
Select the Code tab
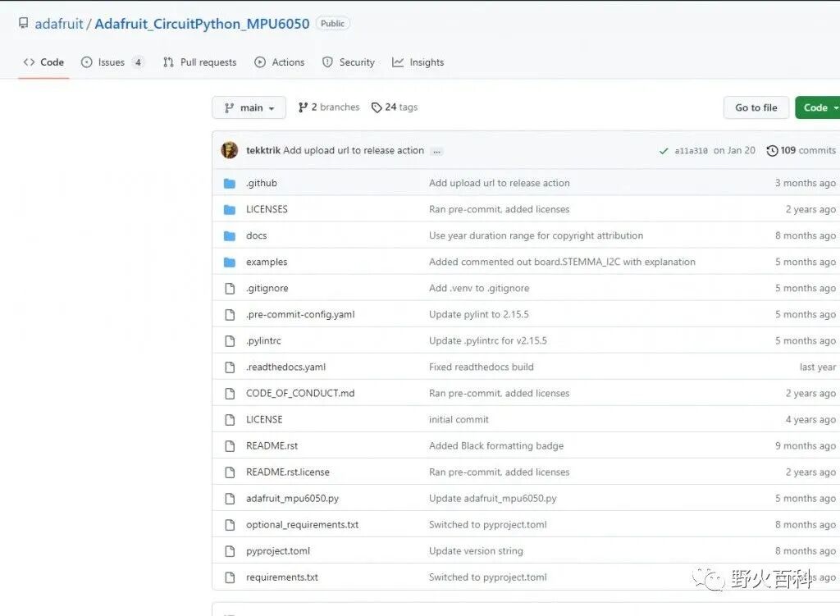pos(44,62)
